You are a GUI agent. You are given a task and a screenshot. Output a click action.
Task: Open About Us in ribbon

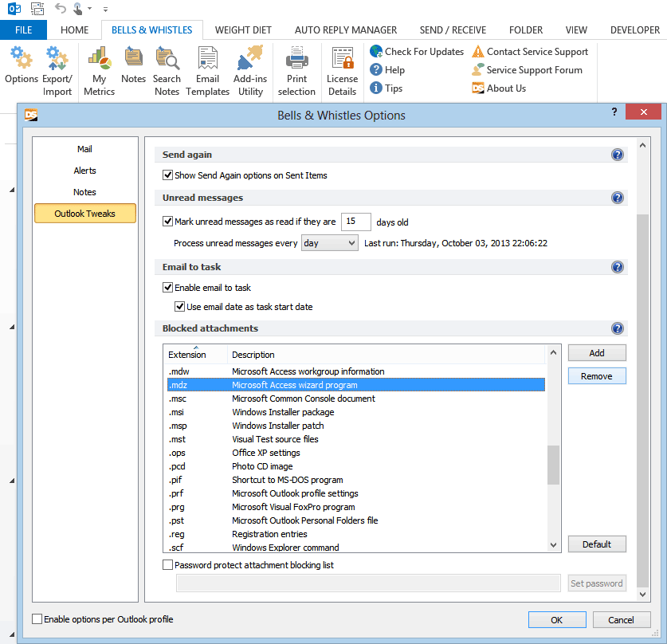499,88
